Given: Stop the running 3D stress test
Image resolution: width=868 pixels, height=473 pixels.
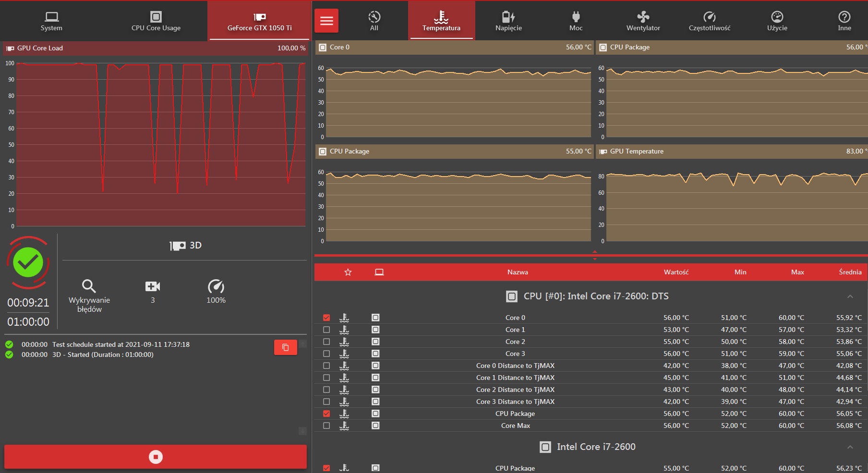Looking at the screenshot, I should [156, 457].
